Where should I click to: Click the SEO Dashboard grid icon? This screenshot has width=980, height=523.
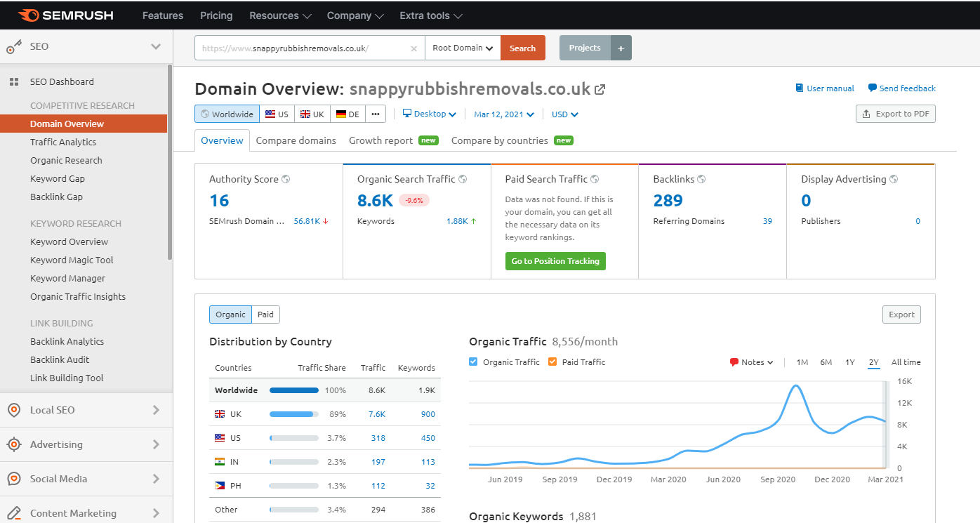[x=13, y=82]
